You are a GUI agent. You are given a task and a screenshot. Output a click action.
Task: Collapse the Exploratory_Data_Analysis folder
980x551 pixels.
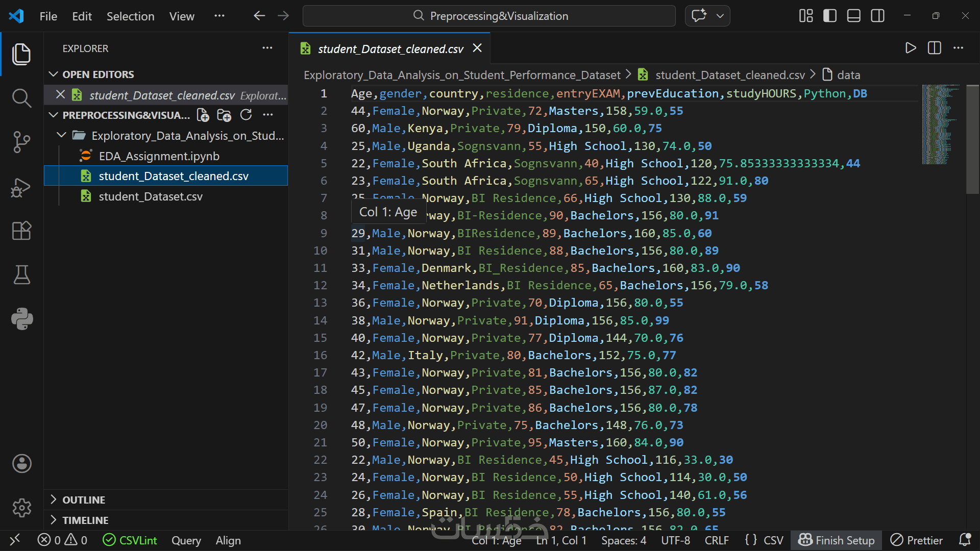click(62, 136)
